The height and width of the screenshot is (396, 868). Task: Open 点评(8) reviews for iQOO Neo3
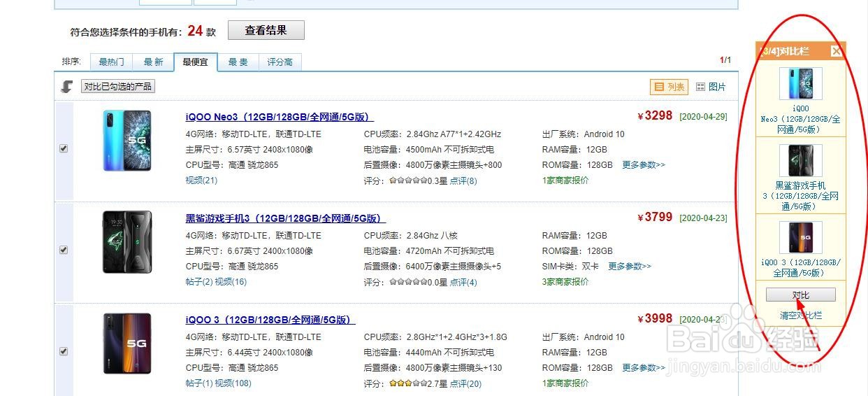[x=463, y=181]
